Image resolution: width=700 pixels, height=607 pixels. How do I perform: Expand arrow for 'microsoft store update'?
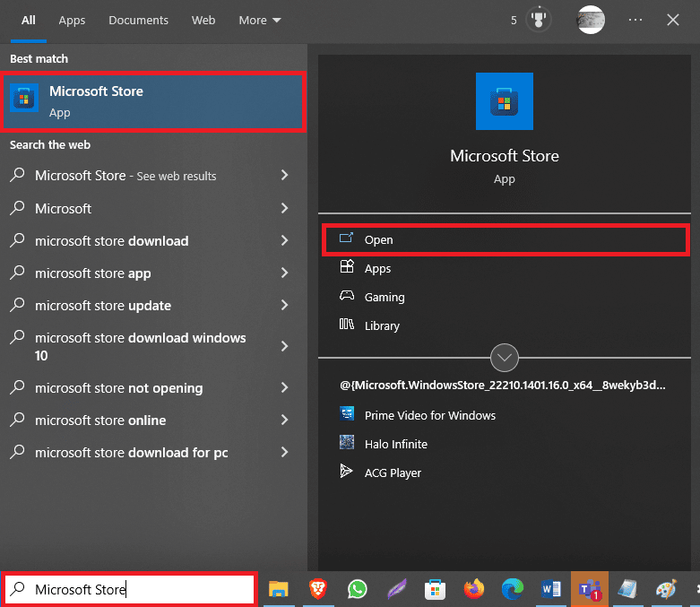(284, 305)
